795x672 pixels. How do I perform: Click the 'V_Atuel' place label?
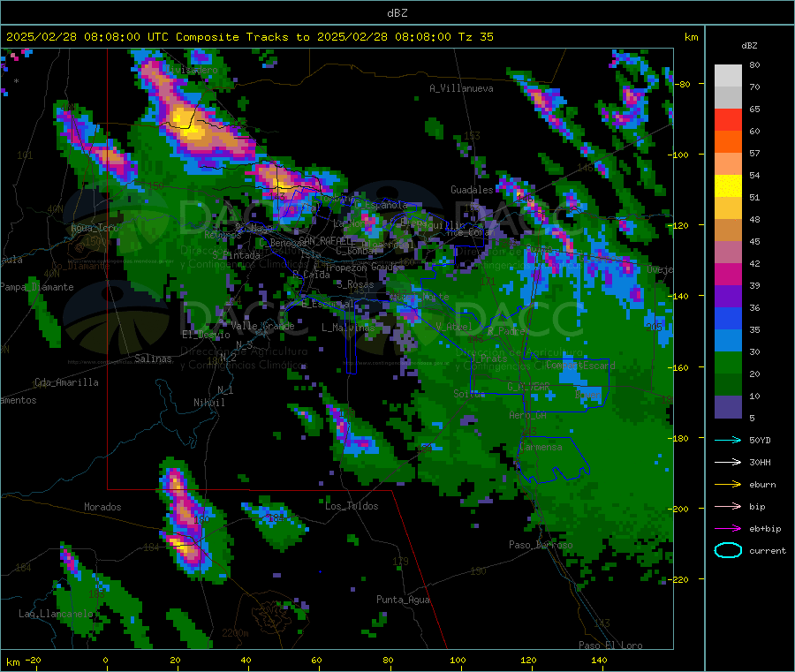pyautogui.click(x=454, y=327)
